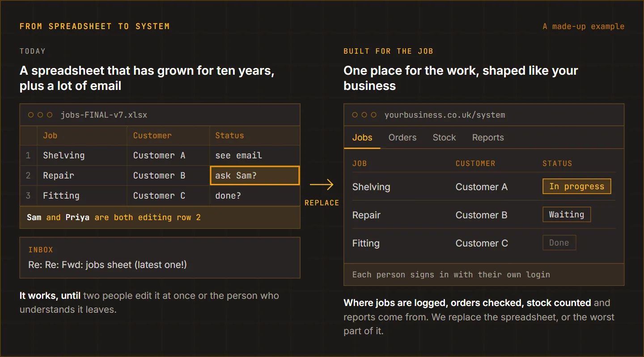
Task: Open the 'Re: Re: Fwd: jobs sheet' email
Action: pos(107,264)
